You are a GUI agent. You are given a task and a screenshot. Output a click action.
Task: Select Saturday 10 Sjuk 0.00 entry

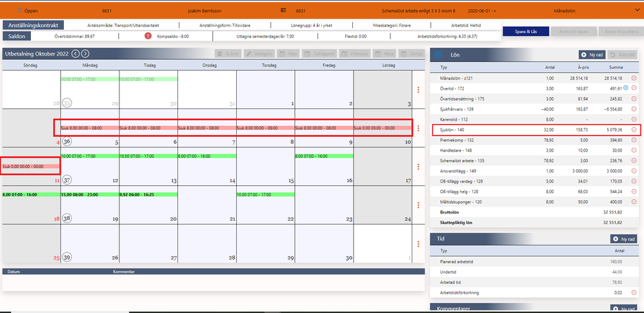(383, 128)
